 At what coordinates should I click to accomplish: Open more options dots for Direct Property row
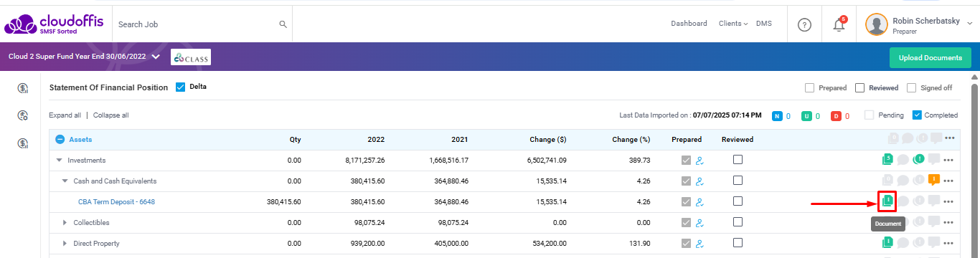pyautogui.click(x=949, y=244)
